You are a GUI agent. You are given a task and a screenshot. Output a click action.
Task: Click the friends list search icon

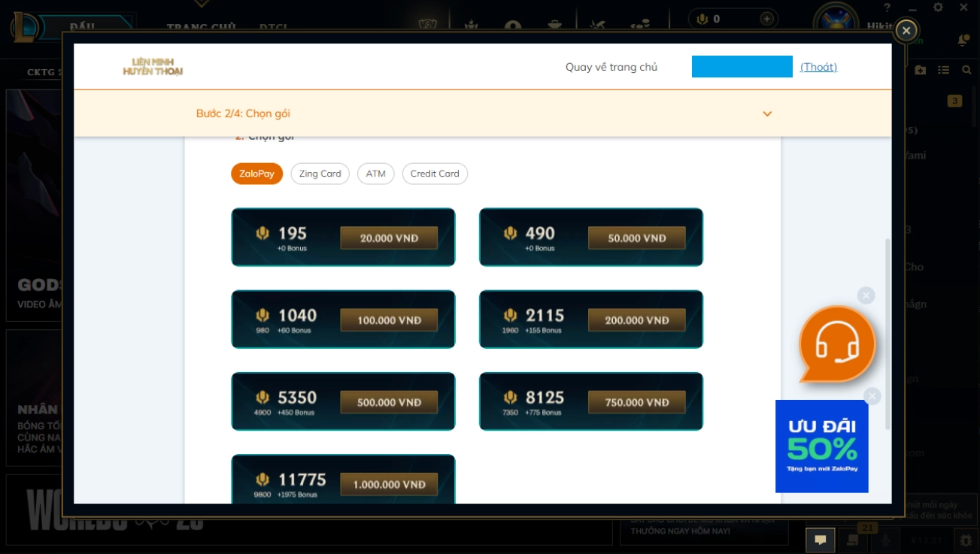pyautogui.click(x=967, y=70)
